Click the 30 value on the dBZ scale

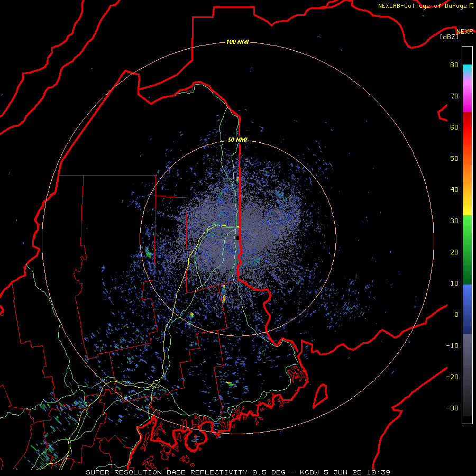[454, 221]
